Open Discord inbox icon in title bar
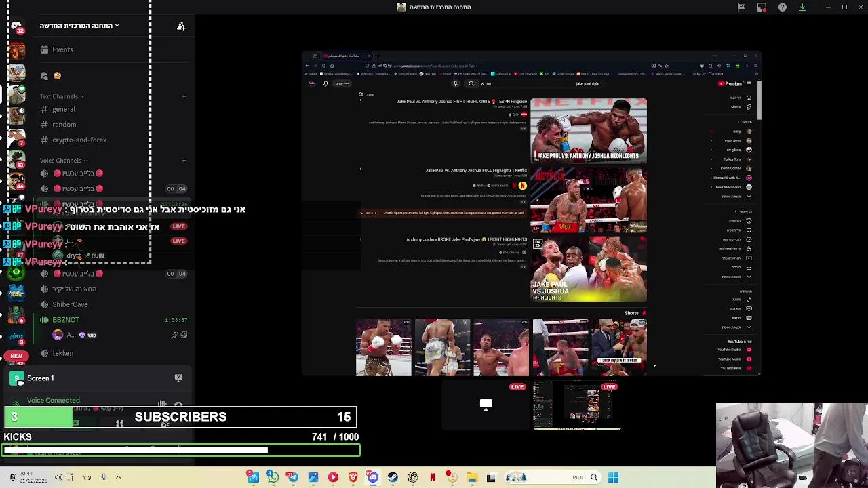 coord(762,7)
